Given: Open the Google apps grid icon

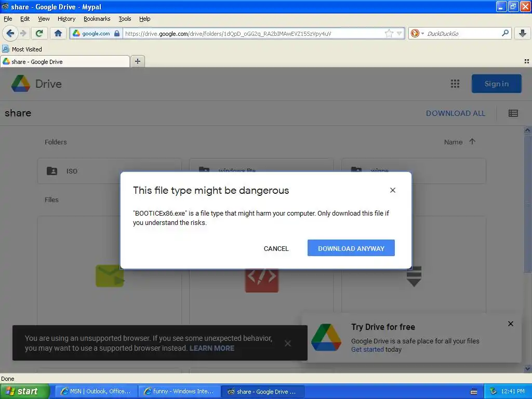Looking at the screenshot, I should click(455, 84).
